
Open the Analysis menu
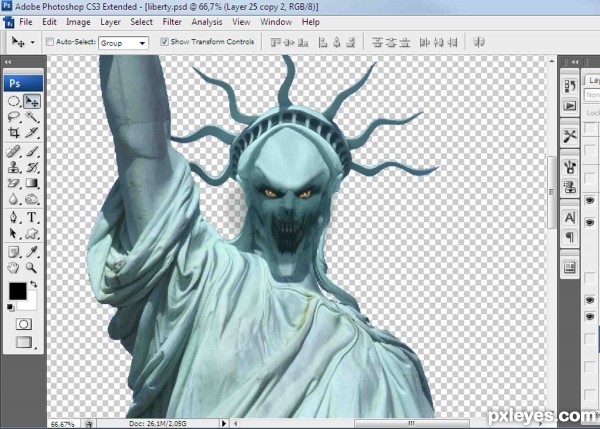pyautogui.click(x=207, y=22)
